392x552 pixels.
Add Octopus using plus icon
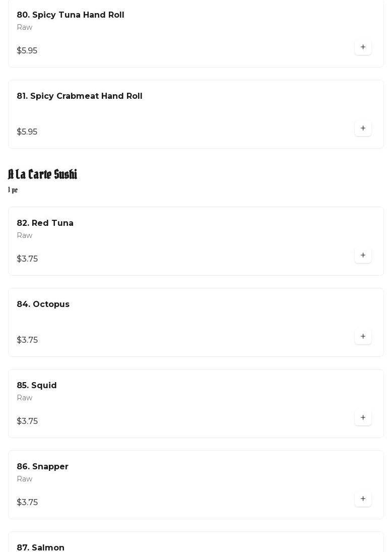363,337
